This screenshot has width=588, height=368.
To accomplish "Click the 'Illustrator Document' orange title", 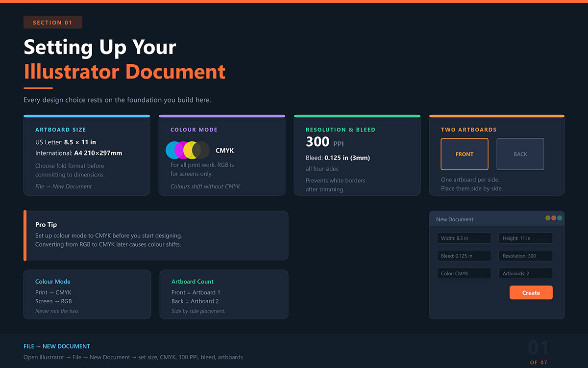I will click(x=124, y=72).
